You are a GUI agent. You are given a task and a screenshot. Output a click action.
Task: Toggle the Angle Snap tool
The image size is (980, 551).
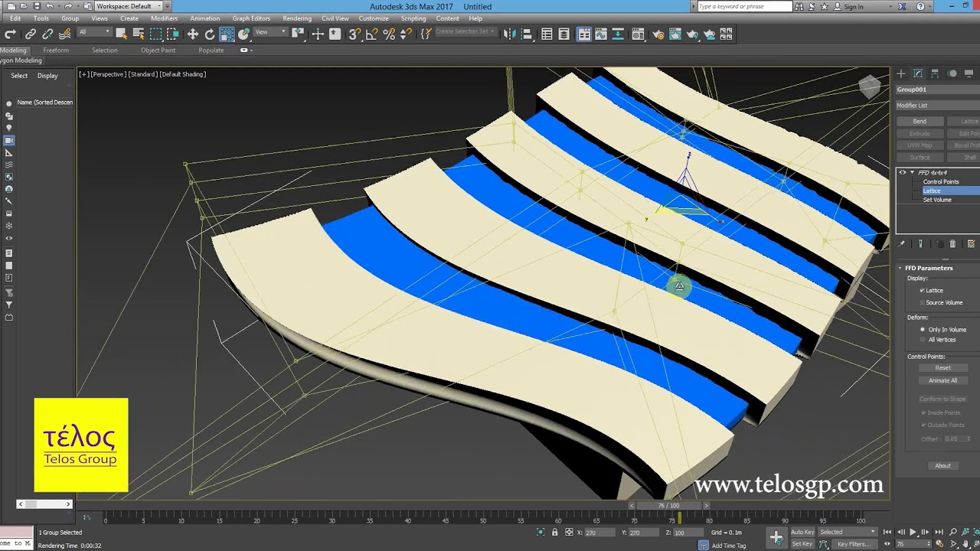371,34
